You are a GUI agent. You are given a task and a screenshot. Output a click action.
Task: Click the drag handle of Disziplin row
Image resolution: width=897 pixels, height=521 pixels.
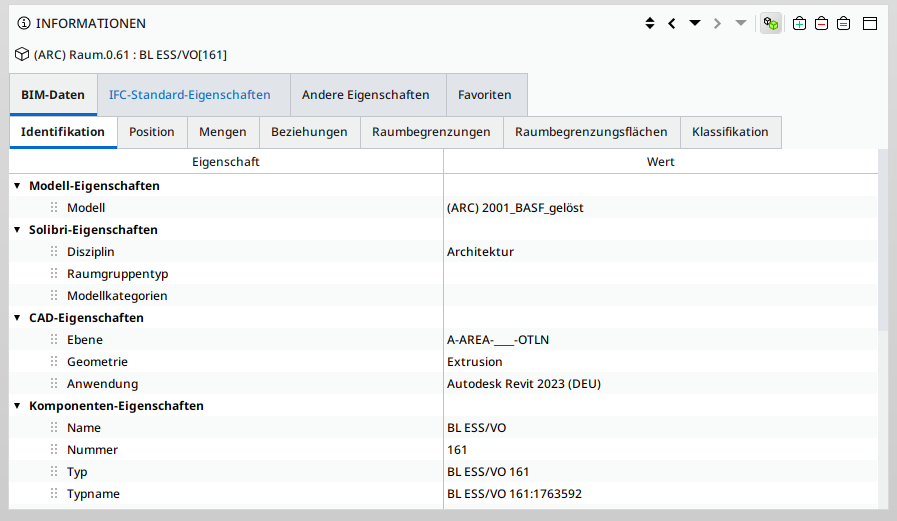click(x=54, y=251)
